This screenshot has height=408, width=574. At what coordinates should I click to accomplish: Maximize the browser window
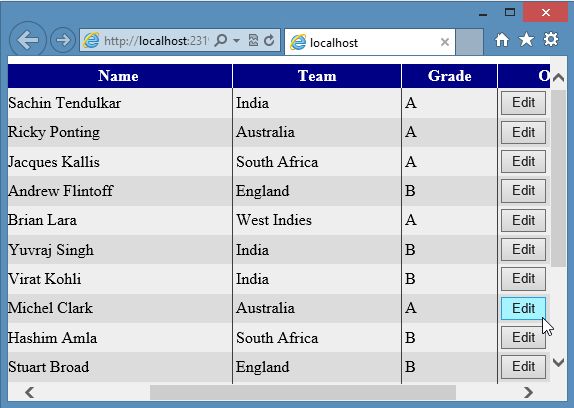pyautogui.click(x=510, y=12)
